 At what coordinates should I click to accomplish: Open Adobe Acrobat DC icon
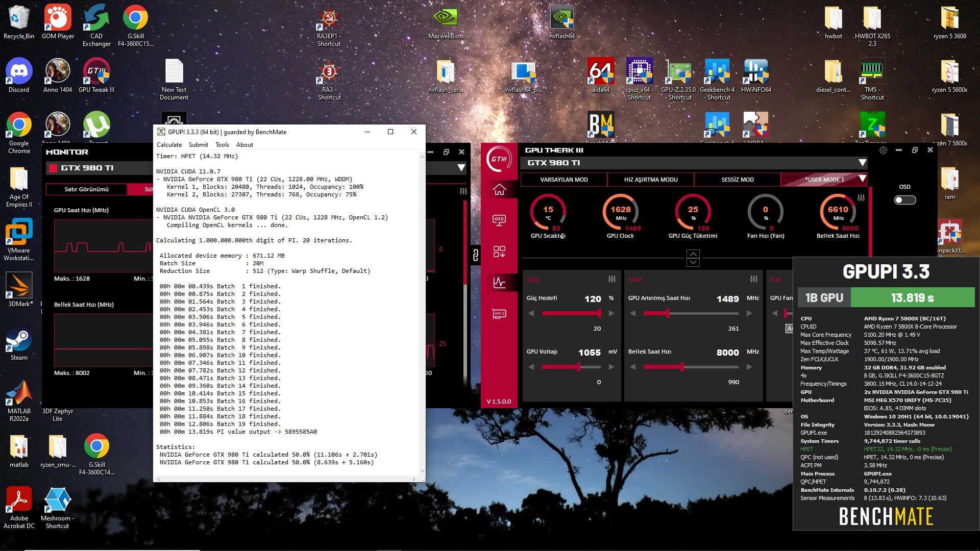19,508
